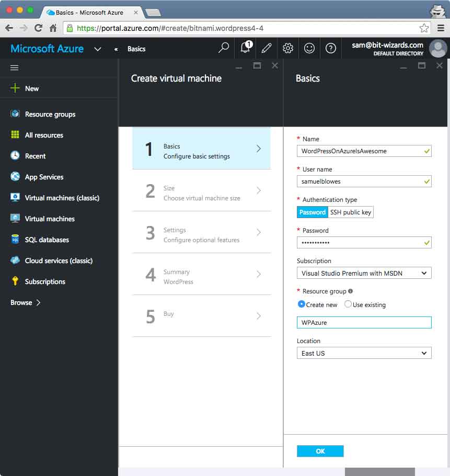Open new browser tab button
The image size is (450, 476).
click(153, 13)
